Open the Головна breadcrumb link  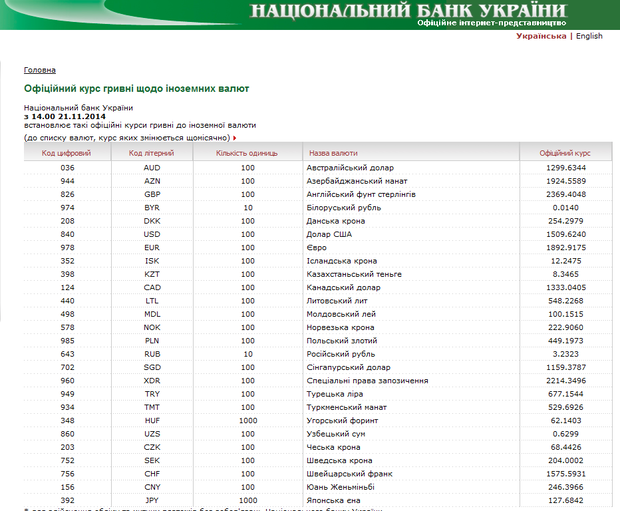(40, 70)
